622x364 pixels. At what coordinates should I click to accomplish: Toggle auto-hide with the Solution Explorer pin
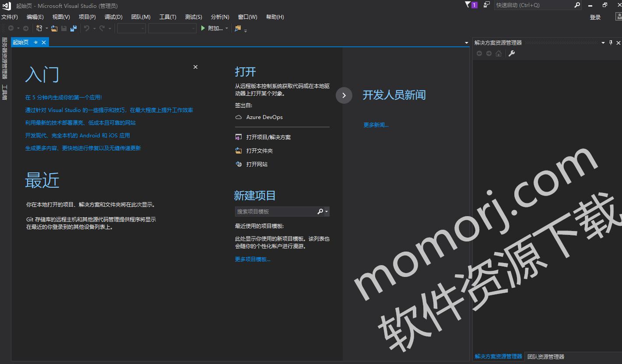[x=610, y=42]
